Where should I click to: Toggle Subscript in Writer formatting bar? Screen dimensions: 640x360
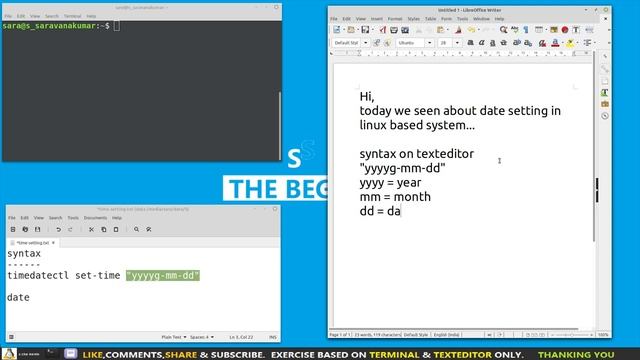point(528,42)
